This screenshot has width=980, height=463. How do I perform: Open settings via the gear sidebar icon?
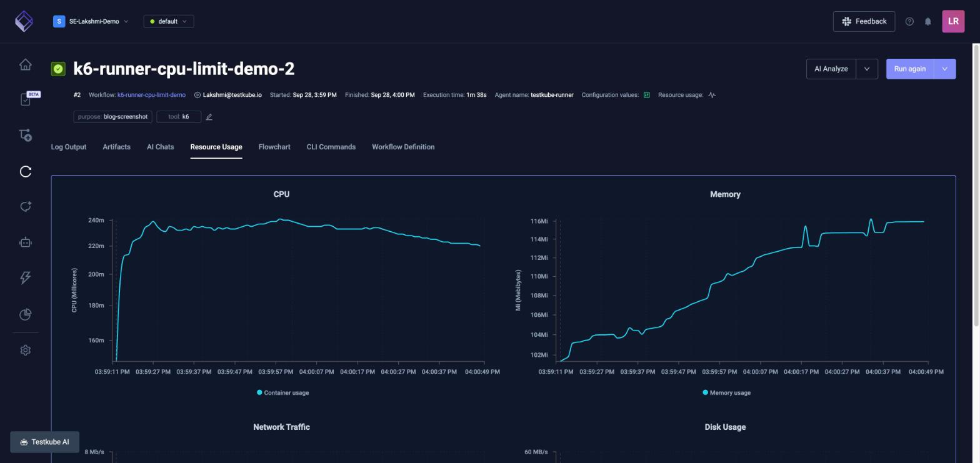click(x=26, y=350)
